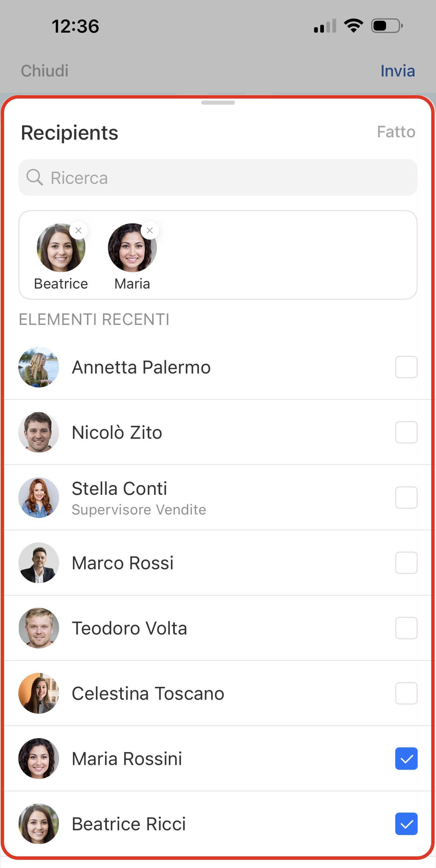
Task: Tap Beatrice's selected recipient avatar
Action: click(x=60, y=248)
